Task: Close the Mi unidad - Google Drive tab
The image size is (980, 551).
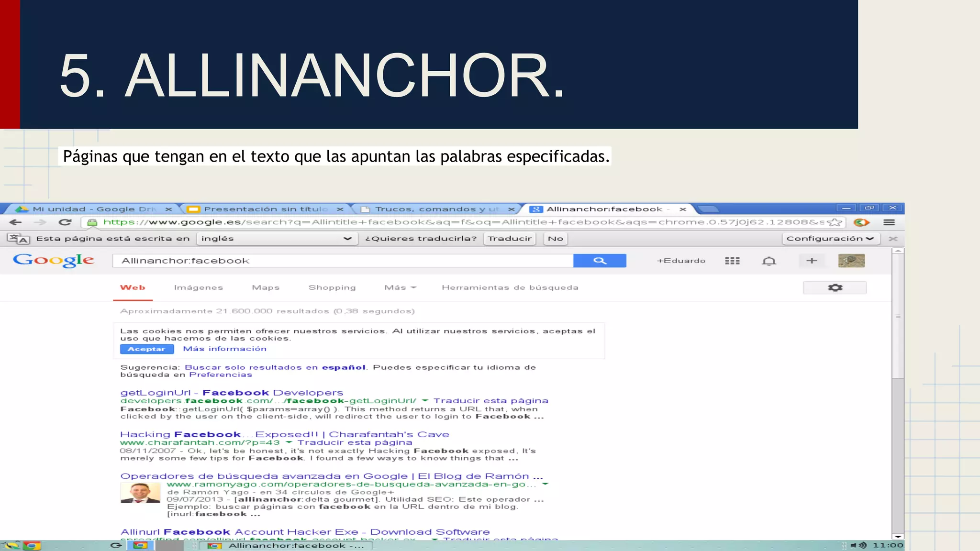Action: coord(168,209)
